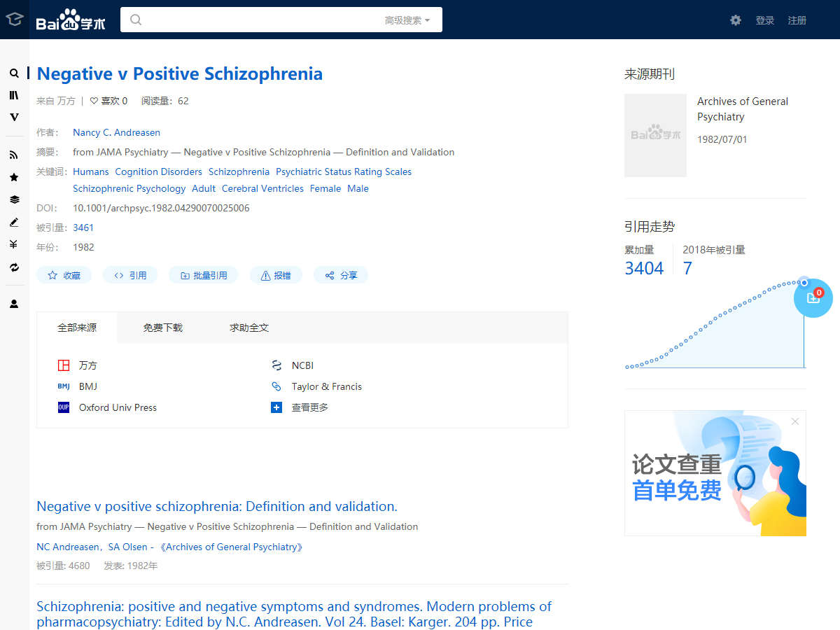The height and width of the screenshot is (630, 840).
Task: Click the search input field in header
Action: click(x=259, y=20)
